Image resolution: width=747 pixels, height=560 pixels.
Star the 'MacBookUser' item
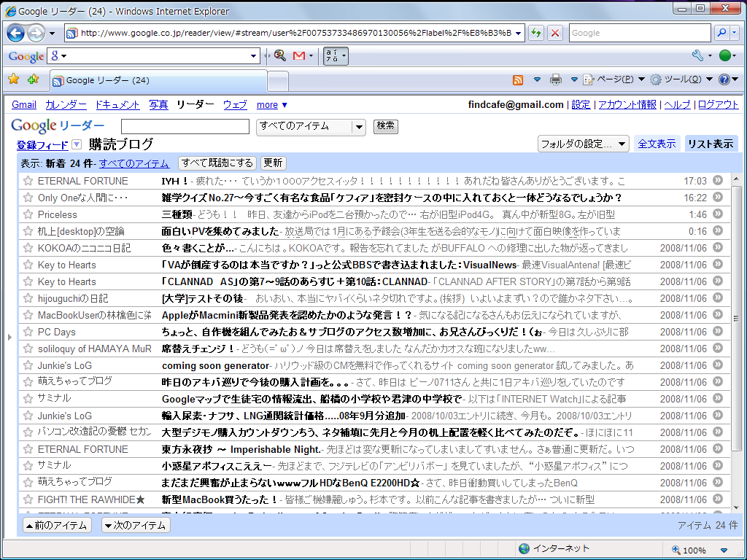pos(28,315)
